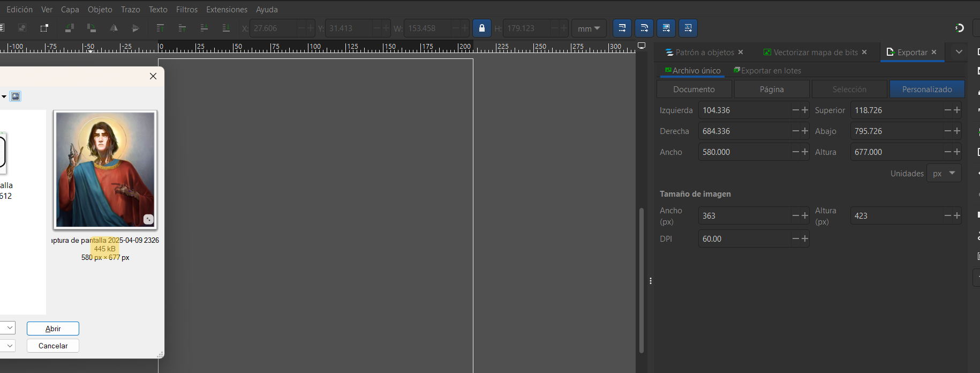The height and width of the screenshot is (373, 980).
Task: Click the view mode icon in file dialog
Action: (x=16, y=96)
